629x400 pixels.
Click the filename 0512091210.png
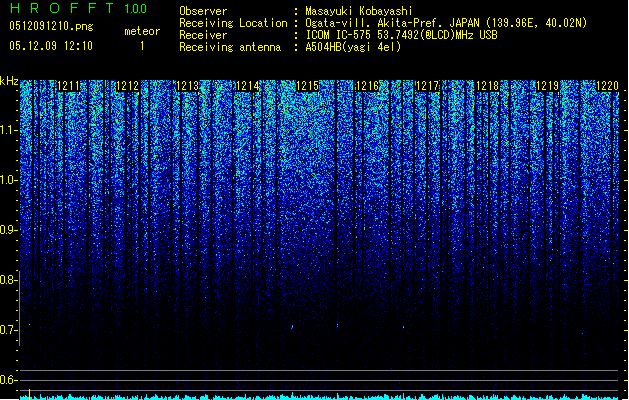point(51,26)
